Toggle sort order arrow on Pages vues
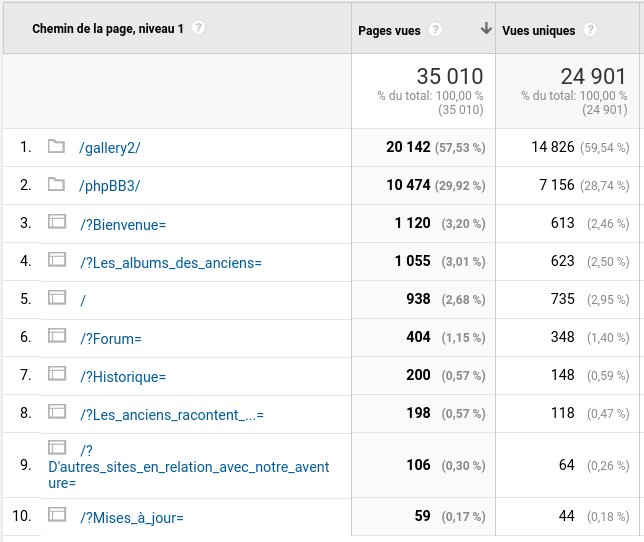 [486, 30]
